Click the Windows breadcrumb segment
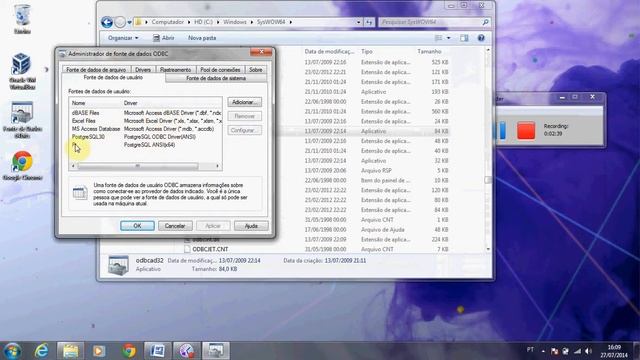Screen dimensions: 640x360 pyautogui.click(x=235, y=22)
